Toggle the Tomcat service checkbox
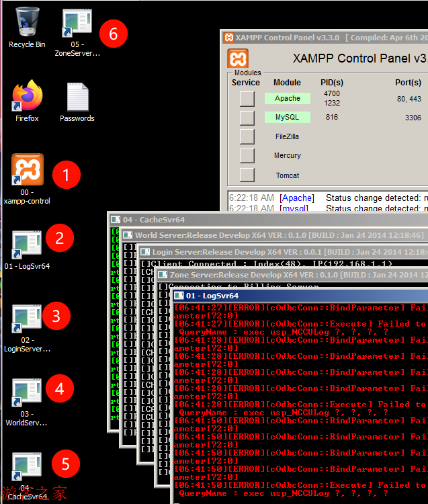Image resolution: width=428 pixels, height=504 pixels. point(247,175)
